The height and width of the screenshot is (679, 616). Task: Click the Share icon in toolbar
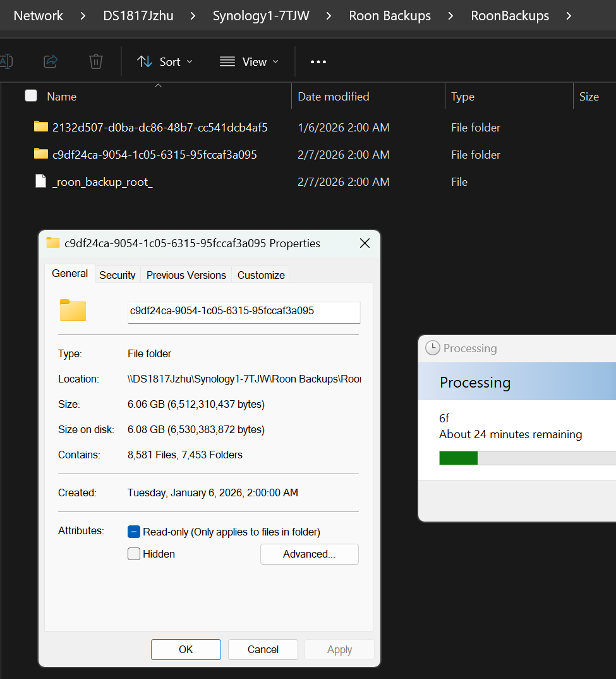click(x=51, y=61)
